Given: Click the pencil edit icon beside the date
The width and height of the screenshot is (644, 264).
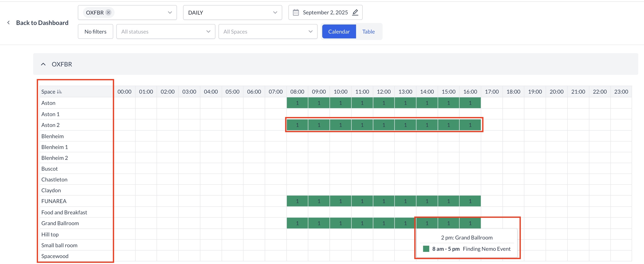Looking at the screenshot, I should tap(355, 13).
